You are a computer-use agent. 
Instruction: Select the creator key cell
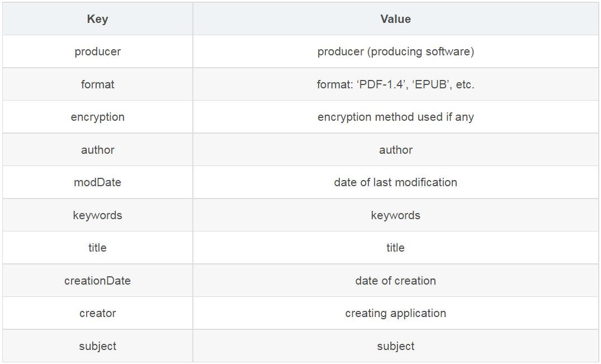97,313
